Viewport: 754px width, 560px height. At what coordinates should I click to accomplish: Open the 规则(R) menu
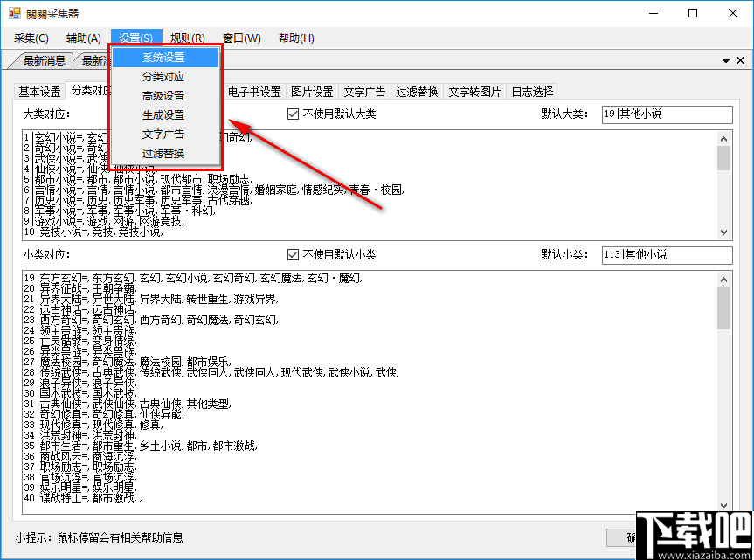(x=187, y=38)
